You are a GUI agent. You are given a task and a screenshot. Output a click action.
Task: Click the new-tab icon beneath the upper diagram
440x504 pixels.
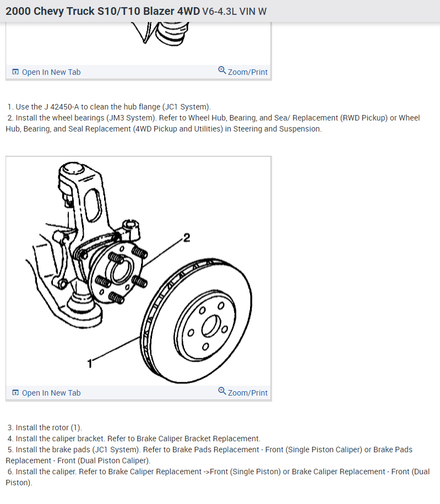click(15, 72)
